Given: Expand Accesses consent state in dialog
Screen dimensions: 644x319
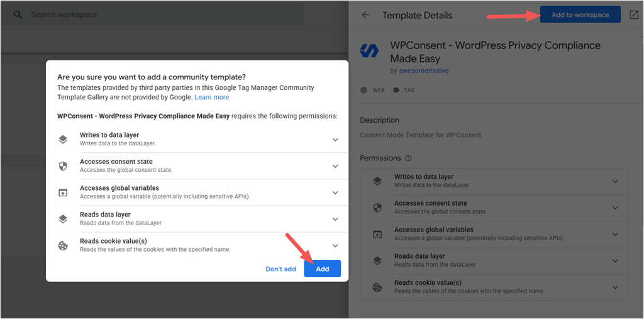Looking at the screenshot, I should pyautogui.click(x=335, y=166).
